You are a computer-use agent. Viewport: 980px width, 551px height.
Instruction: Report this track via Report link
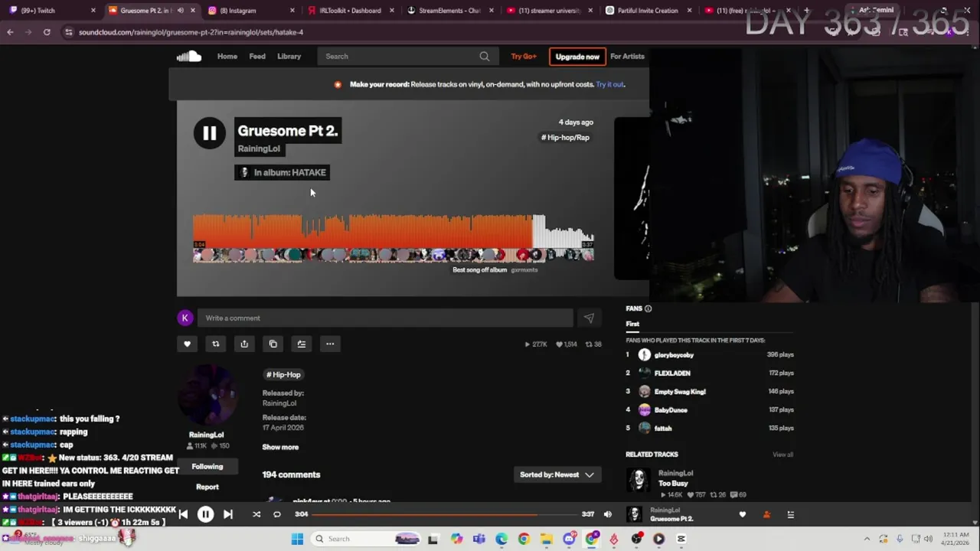coord(207,487)
